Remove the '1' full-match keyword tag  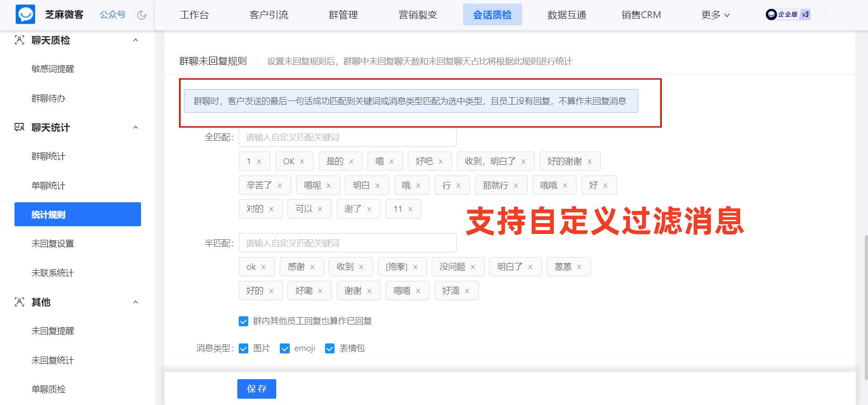259,162
